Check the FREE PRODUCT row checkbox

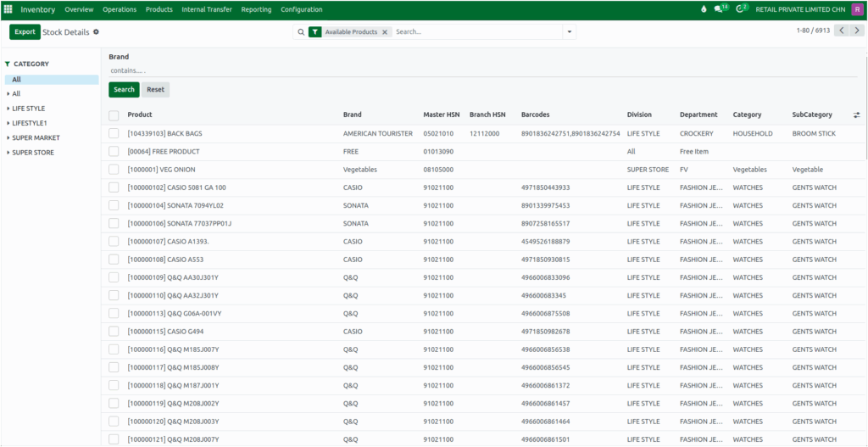pos(114,151)
